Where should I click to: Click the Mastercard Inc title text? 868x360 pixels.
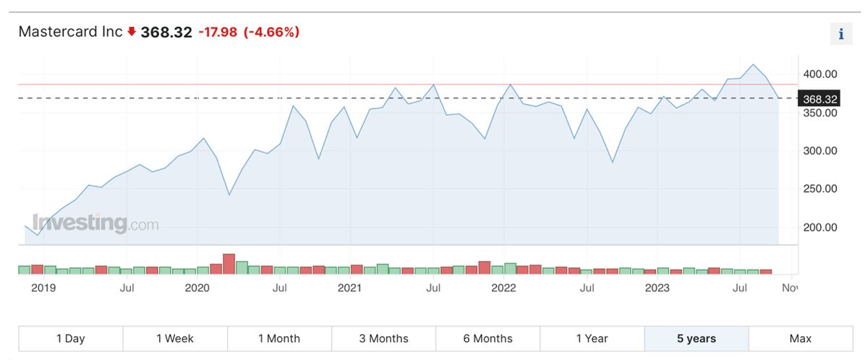pos(70,32)
